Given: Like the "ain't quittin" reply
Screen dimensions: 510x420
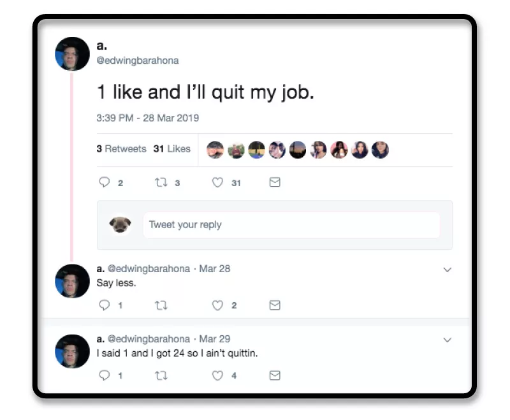Looking at the screenshot, I should coord(217,375).
